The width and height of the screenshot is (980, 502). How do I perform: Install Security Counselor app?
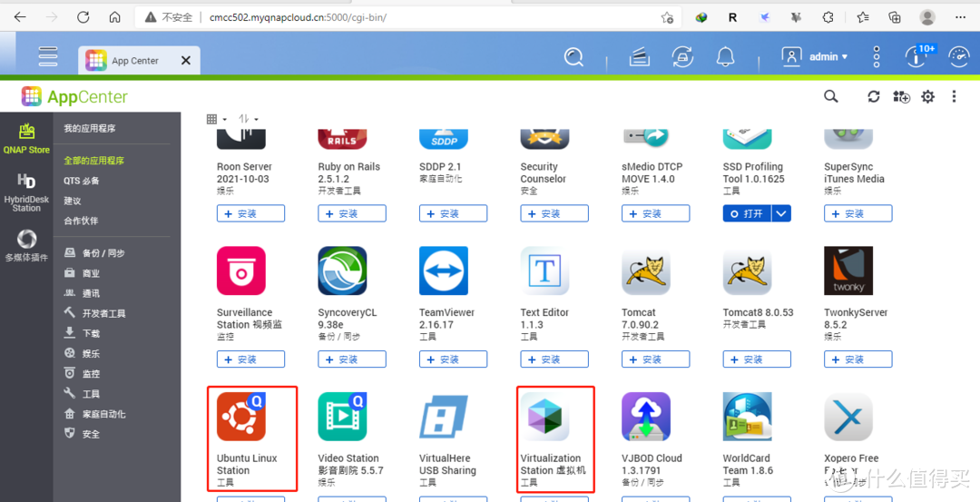pyautogui.click(x=554, y=213)
